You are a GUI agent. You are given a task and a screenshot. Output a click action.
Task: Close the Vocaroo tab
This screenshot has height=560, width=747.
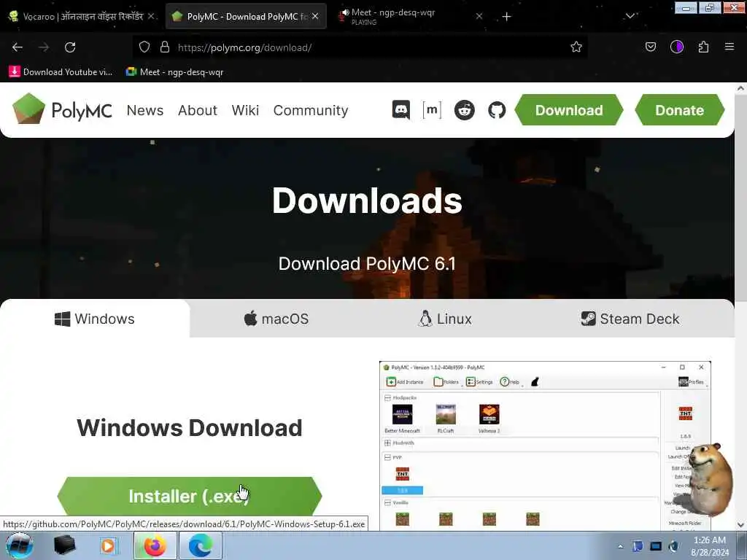pyautogui.click(x=151, y=16)
